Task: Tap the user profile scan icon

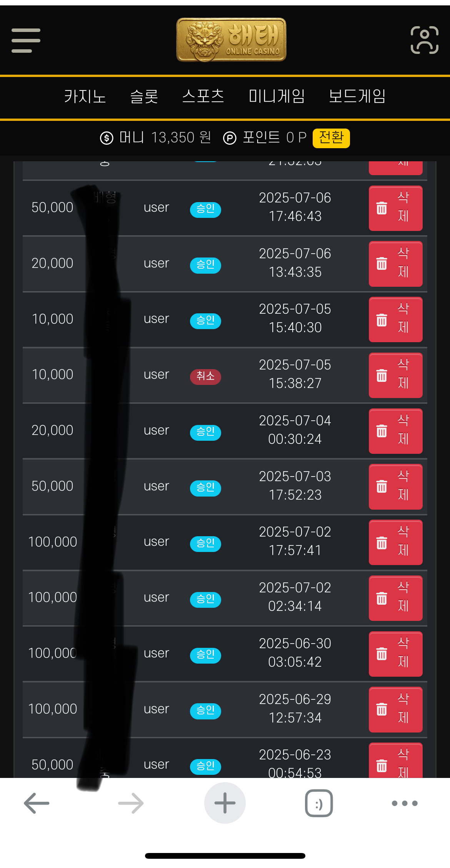Action: (x=424, y=40)
